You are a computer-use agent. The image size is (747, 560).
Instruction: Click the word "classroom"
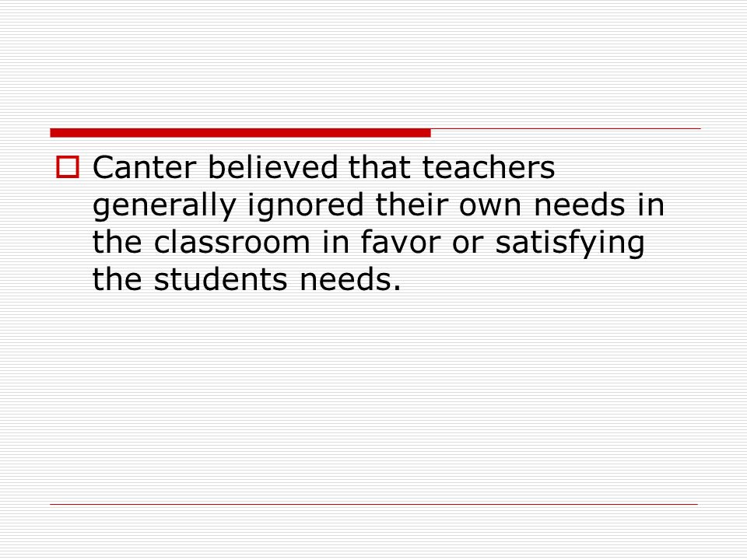232,241
